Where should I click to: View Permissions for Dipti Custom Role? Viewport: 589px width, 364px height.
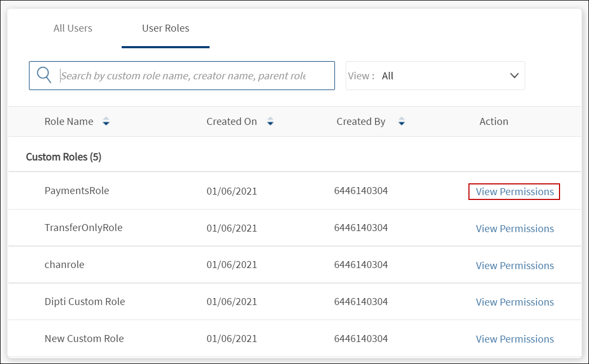click(515, 302)
